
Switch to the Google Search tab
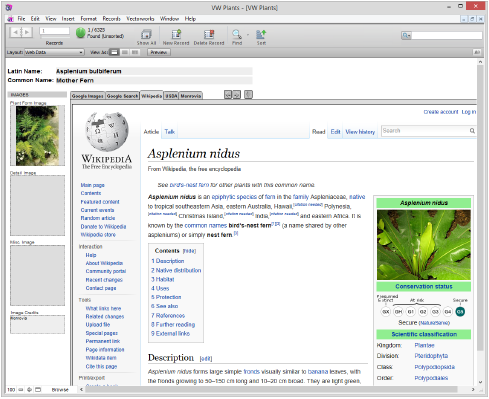[x=122, y=96]
